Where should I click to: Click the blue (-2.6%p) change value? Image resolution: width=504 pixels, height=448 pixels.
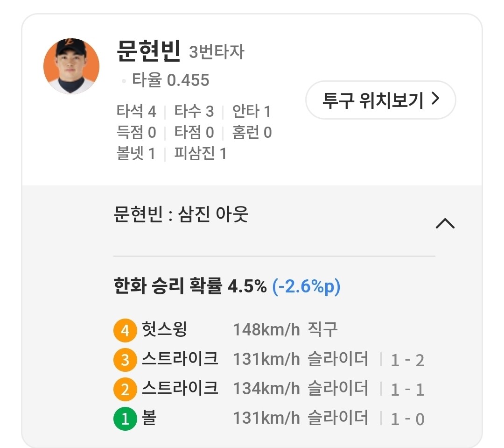306,286
